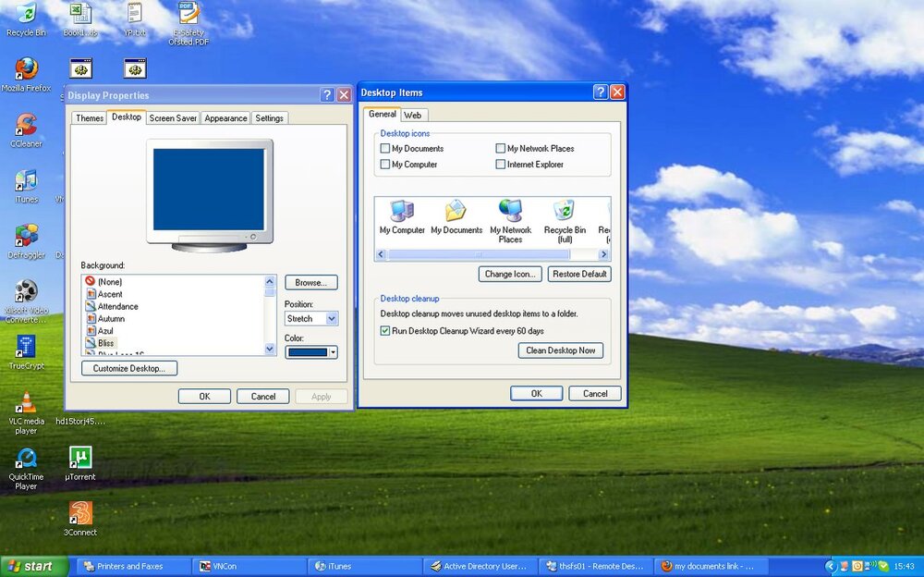Switch to thsfs01 Remote Desktop taskbar item
Viewport: 924px width, 577px height.
[x=594, y=567]
